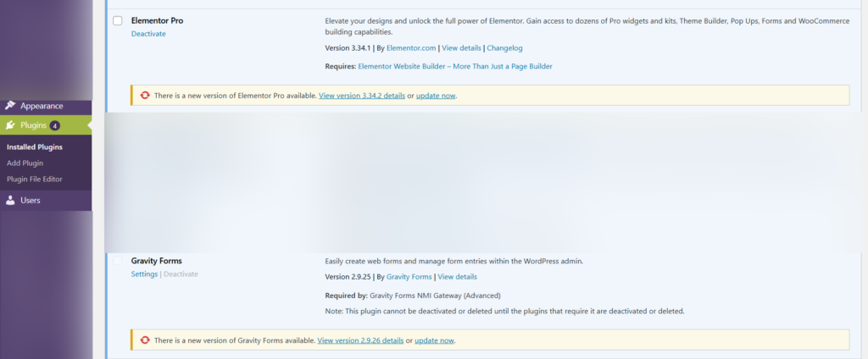Open the Add Plugin submenu item
This screenshot has width=868, height=359.
coord(25,163)
